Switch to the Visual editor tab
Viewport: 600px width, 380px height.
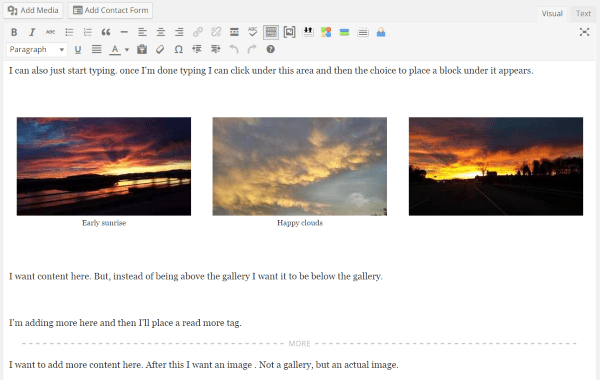click(552, 13)
